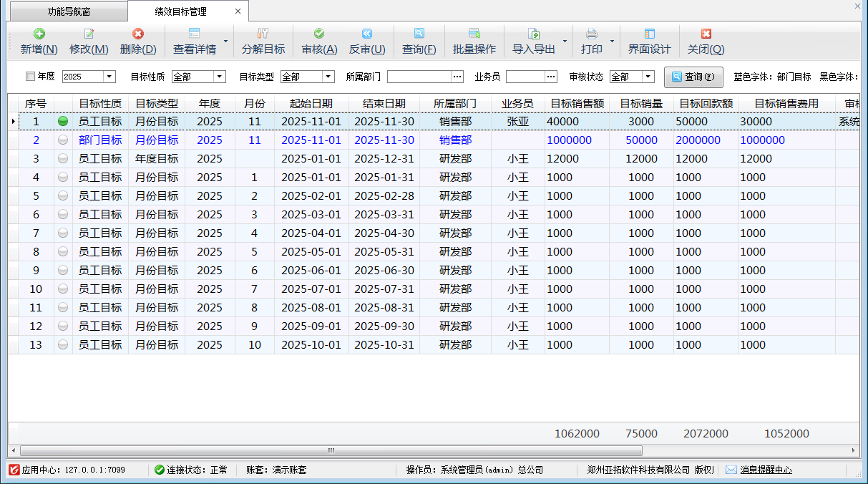Viewport: 868px width, 484px height.
Task: Open the 审核状态 dropdown list
Action: [648, 77]
